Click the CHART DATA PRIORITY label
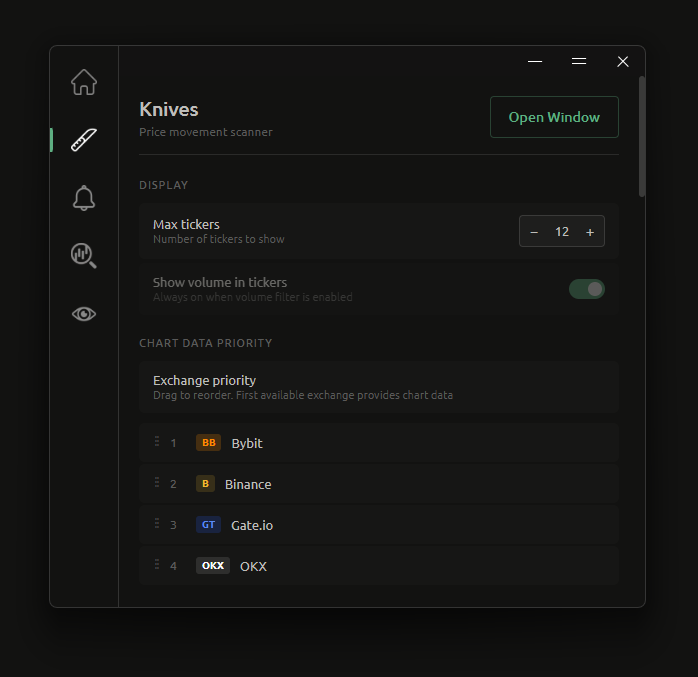698x677 pixels. click(x=206, y=343)
